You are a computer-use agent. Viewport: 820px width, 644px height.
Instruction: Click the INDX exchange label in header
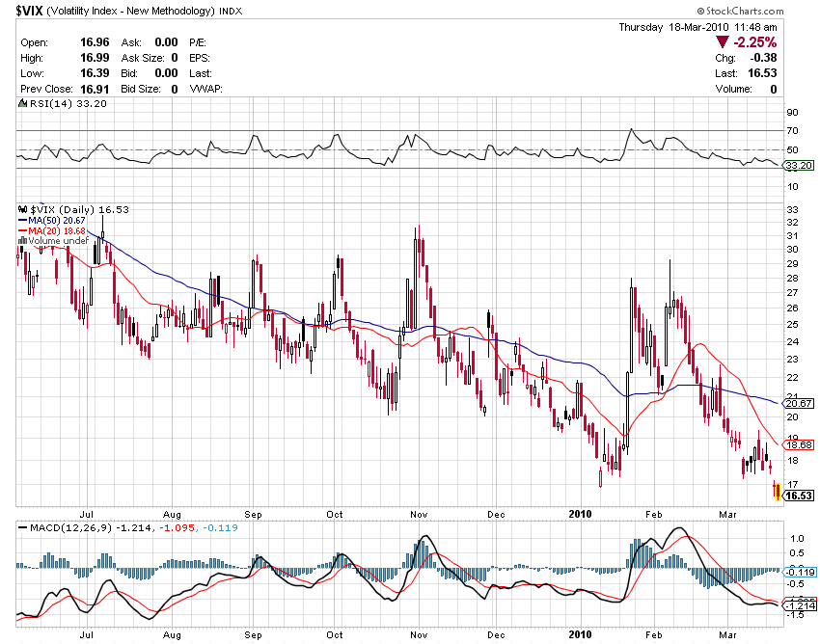pyautogui.click(x=231, y=11)
